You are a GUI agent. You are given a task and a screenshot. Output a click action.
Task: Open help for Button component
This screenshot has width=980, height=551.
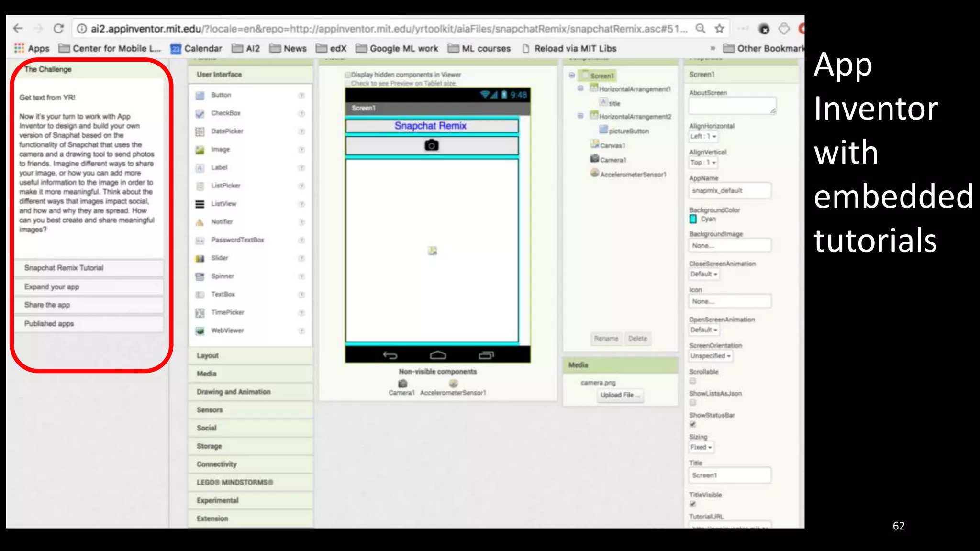[x=302, y=95]
